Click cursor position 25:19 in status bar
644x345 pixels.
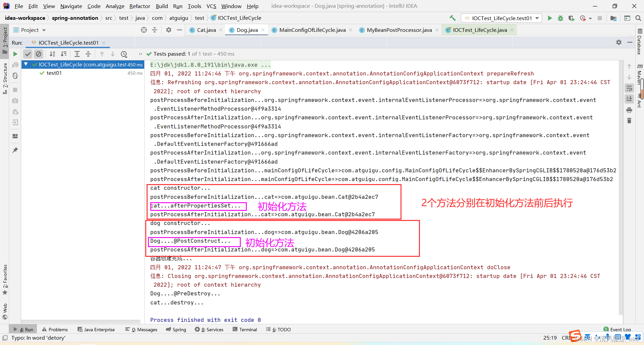tap(550, 338)
